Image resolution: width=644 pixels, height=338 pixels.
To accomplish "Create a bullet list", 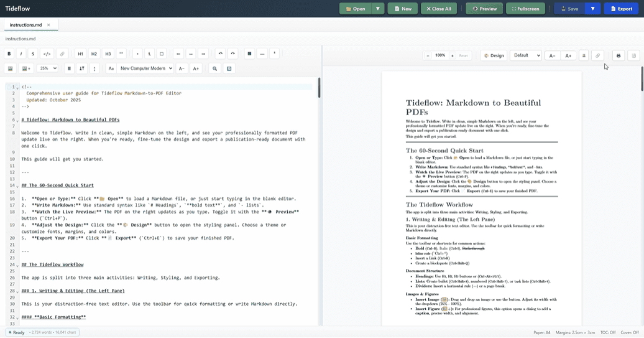I will (x=137, y=54).
